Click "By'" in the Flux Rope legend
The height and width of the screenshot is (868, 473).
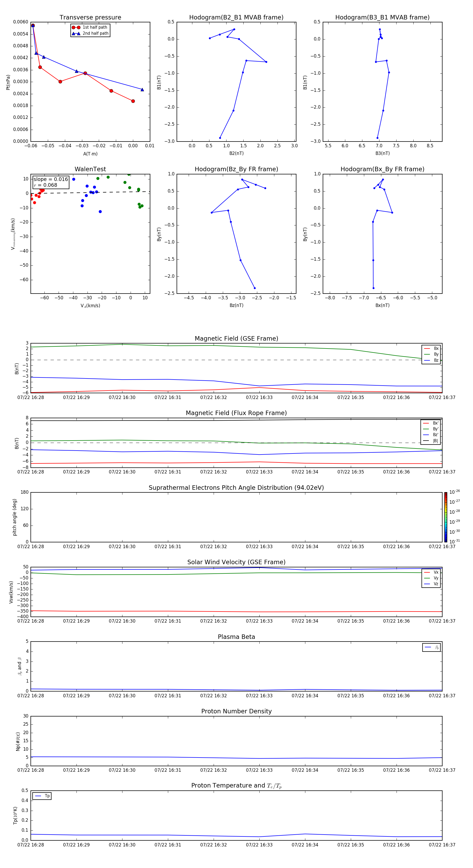[436, 429]
